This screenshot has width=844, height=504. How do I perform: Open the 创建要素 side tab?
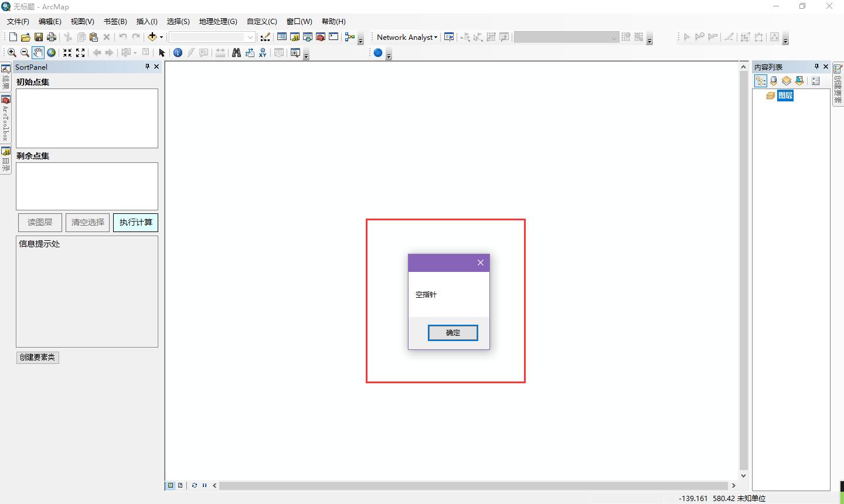pyautogui.click(x=838, y=84)
